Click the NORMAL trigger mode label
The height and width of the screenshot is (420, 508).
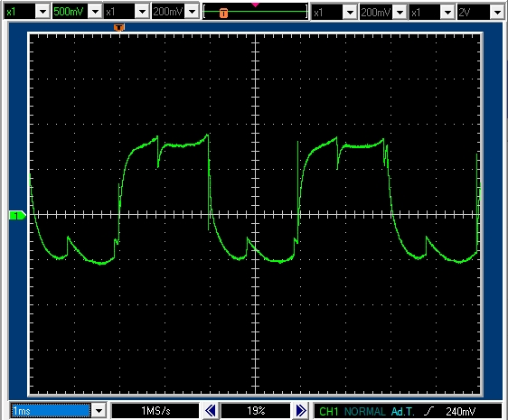pos(365,411)
